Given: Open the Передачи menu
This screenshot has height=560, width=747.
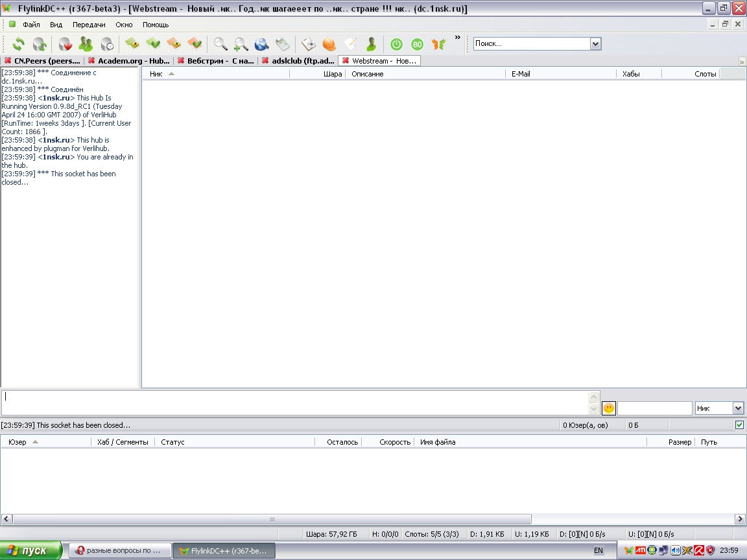Looking at the screenshot, I should 89,25.
